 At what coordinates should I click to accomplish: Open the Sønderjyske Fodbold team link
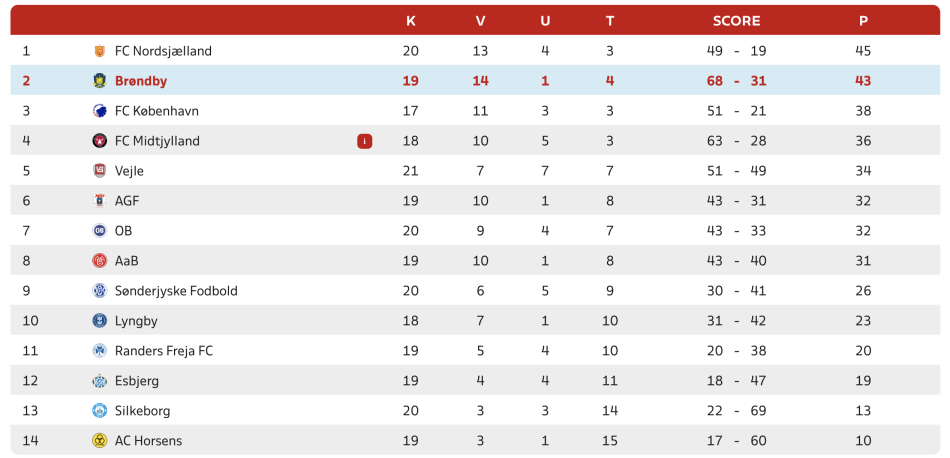pyautogui.click(x=176, y=291)
